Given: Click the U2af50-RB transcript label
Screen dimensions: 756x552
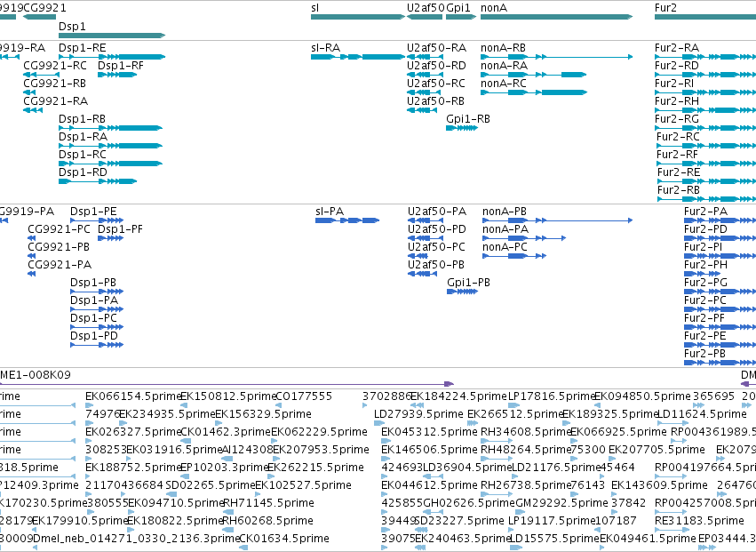Looking at the screenshot, I should 436,101.
